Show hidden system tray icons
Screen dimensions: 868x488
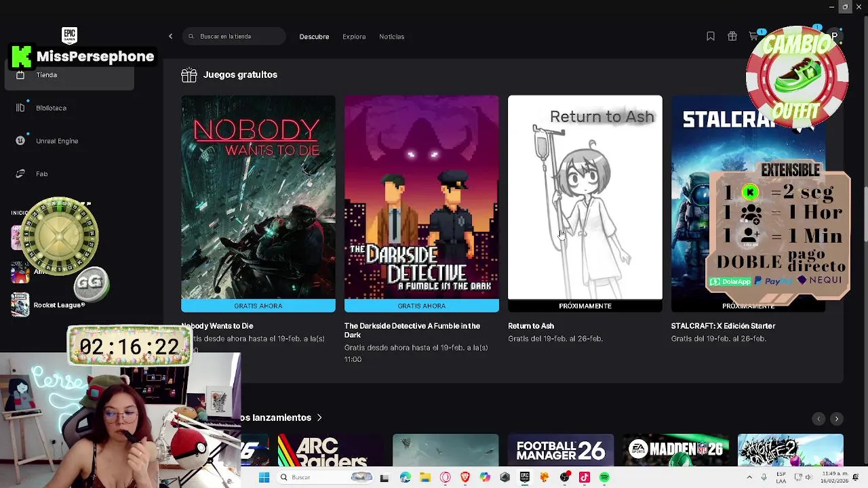(749, 477)
